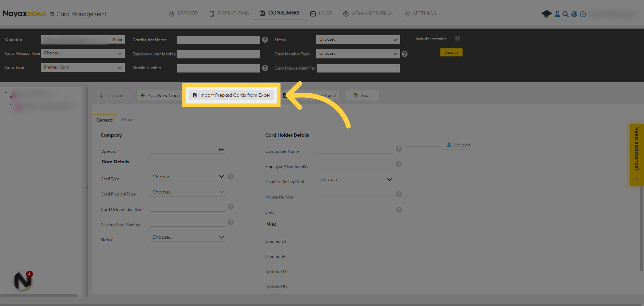Open the Need assistance side tab
This screenshot has height=306, width=644.
point(637,155)
